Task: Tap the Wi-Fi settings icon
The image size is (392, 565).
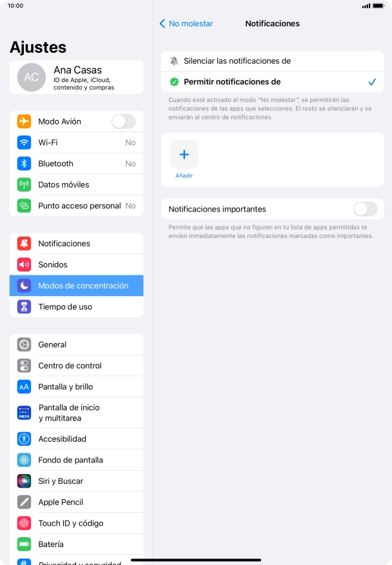Action: coord(24,143)
